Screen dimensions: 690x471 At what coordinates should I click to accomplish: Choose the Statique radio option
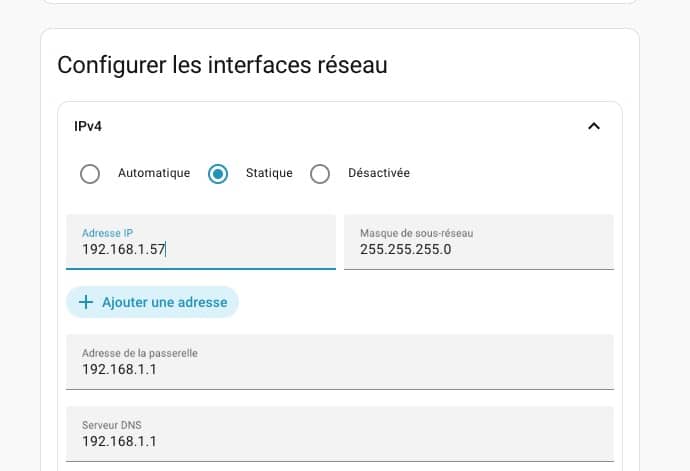(218, 174)
